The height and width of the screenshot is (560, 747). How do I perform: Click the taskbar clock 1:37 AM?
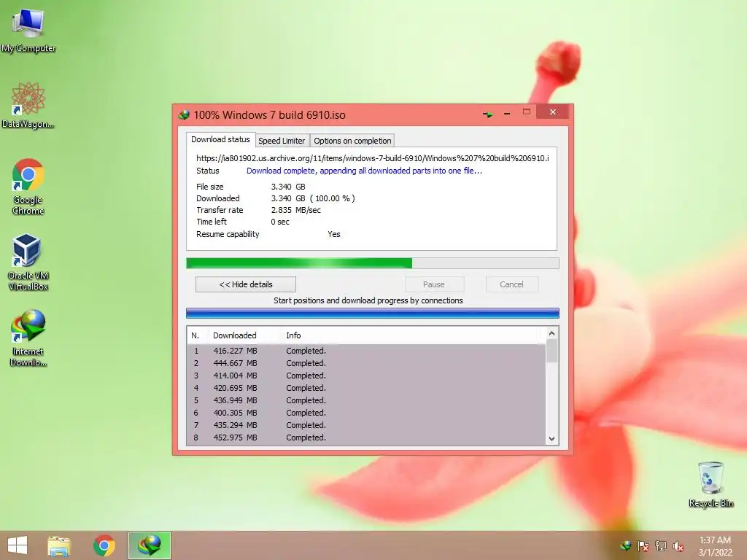click(715, 540)
